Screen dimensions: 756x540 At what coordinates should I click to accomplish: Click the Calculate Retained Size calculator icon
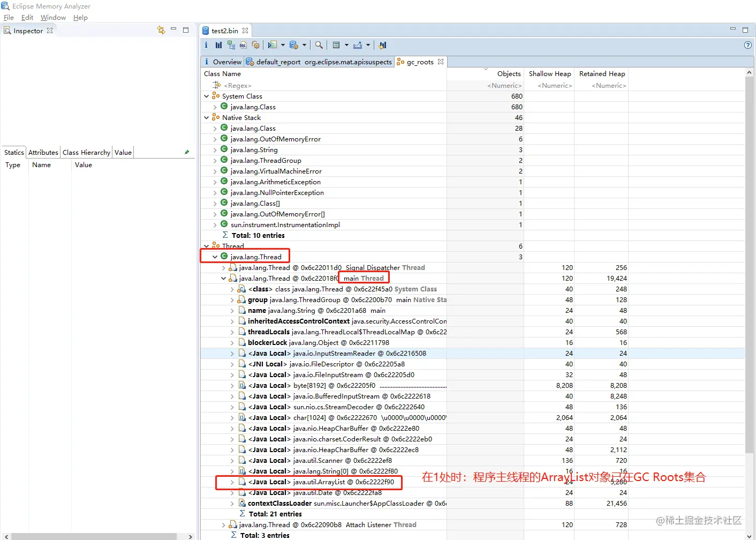pyautogui.click(x=336, y=45)
